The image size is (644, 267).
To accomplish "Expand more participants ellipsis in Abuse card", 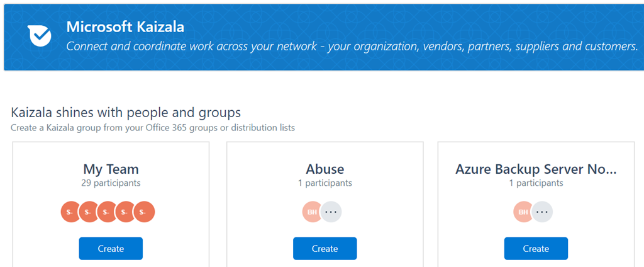I will point(331,212).
